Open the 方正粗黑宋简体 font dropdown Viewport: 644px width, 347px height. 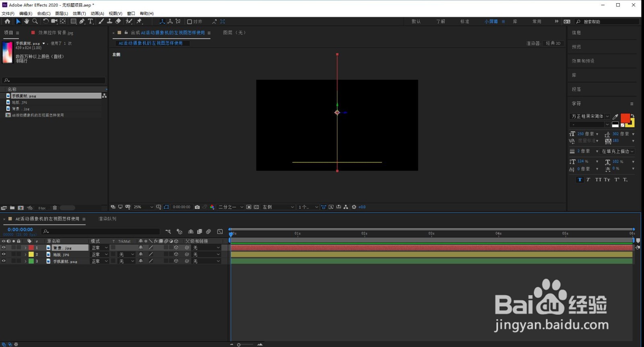click(590, 116)
